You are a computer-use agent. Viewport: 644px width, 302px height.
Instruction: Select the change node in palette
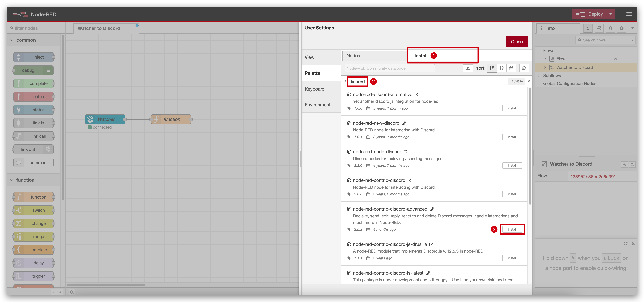pyautogui.click(x=33, y=223)
